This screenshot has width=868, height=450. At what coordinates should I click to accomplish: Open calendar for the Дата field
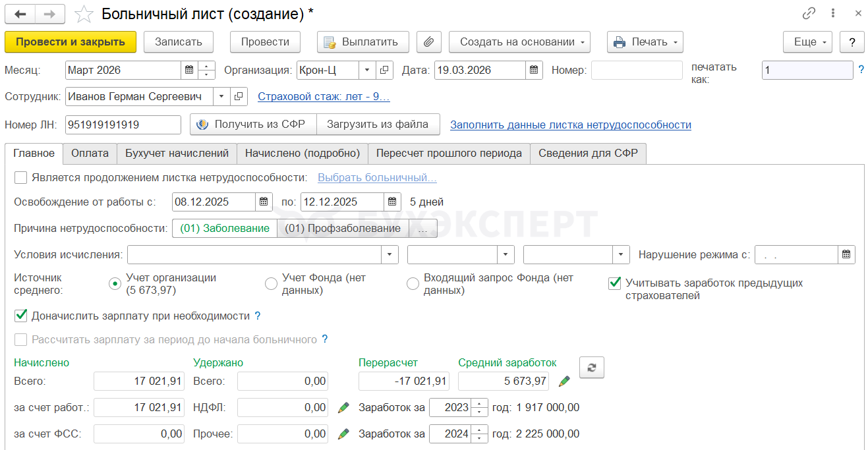click(535, 70)
